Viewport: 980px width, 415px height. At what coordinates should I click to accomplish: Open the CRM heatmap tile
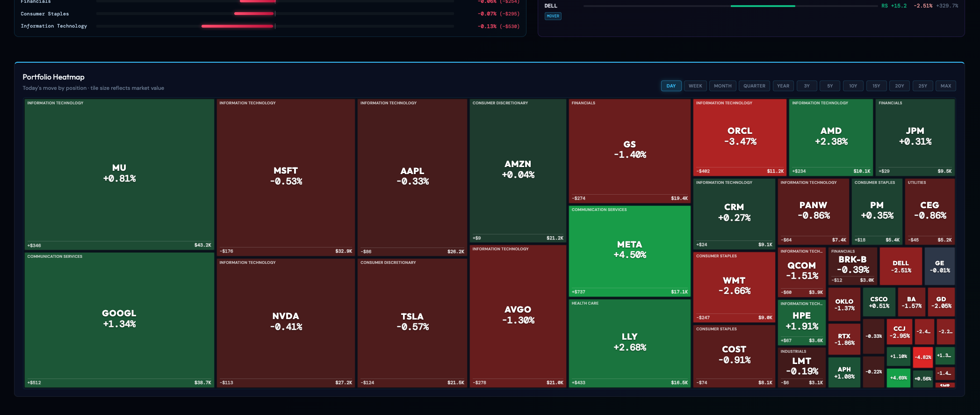734,213
